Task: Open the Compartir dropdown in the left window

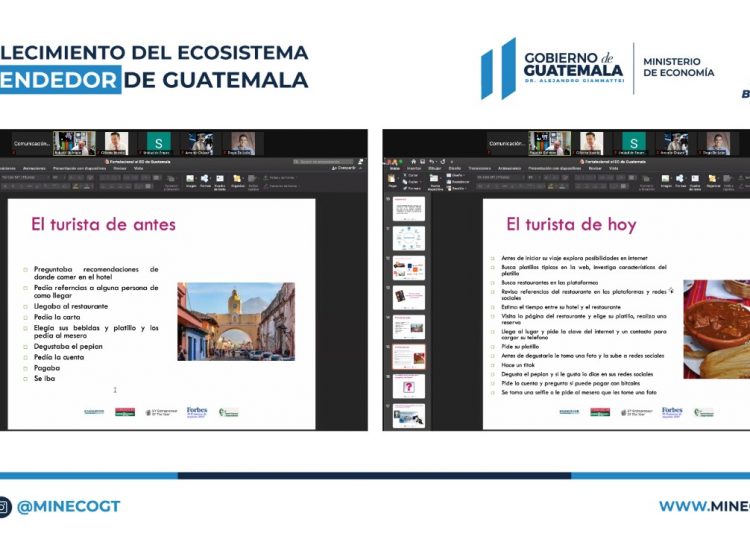Action: (x=346, y=169)
